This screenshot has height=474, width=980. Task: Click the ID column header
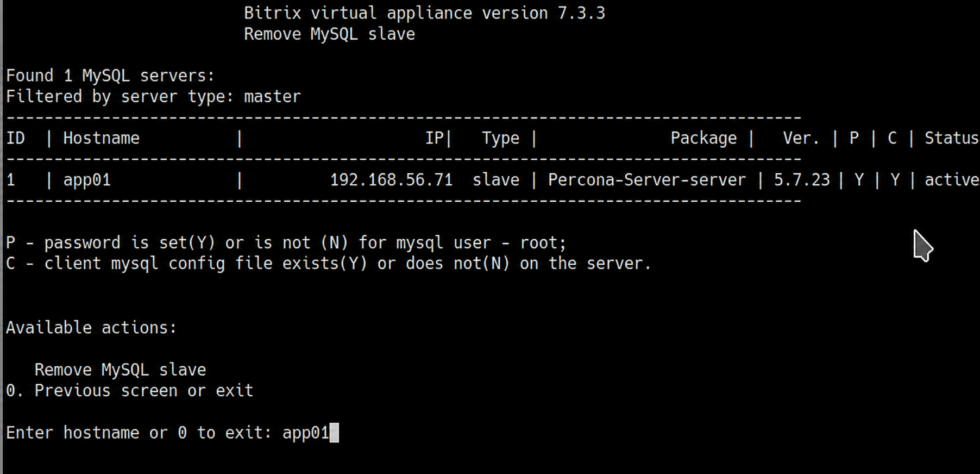point(15,138)
